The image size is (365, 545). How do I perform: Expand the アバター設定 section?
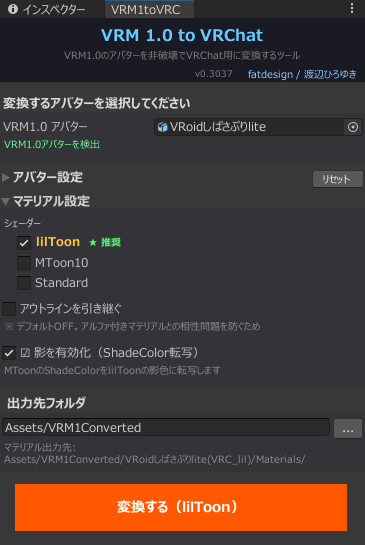6,178
